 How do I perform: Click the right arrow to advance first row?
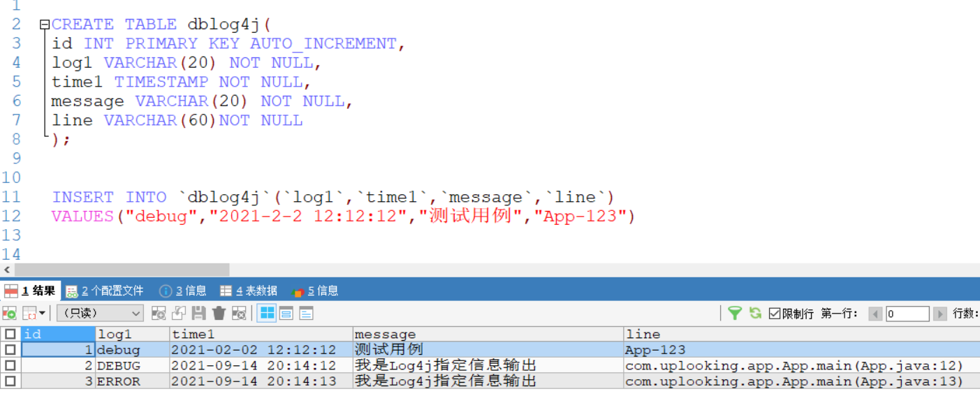point(942,313)
